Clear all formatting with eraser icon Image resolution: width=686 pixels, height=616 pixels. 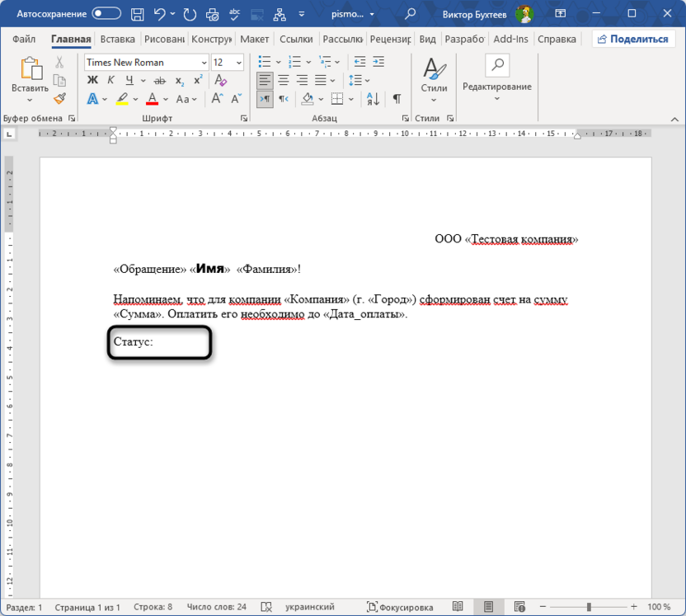(x=220, y=80)
